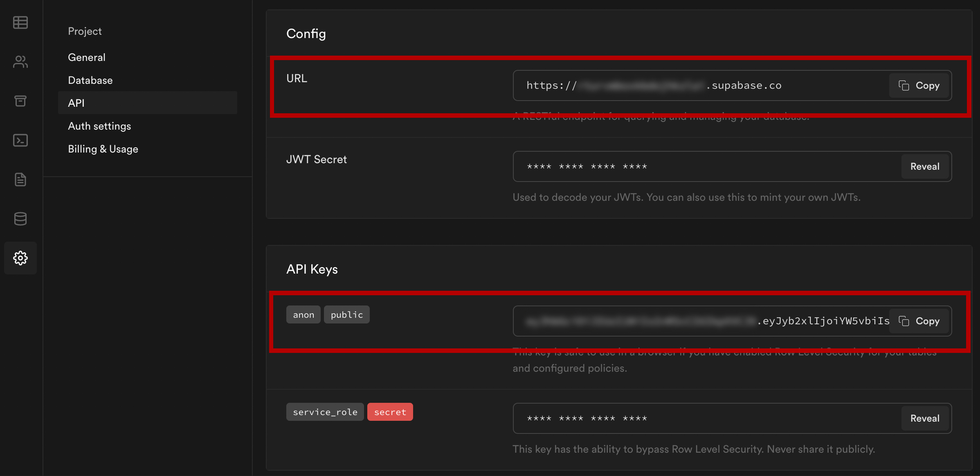Screen dimensions: 980x476
Task: Click the terminal/CLI icon in sidebar
Action: [20, 139]
